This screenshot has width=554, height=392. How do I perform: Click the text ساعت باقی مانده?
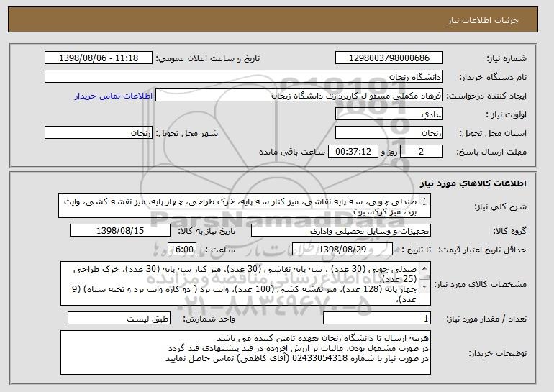tap(292, 152)
